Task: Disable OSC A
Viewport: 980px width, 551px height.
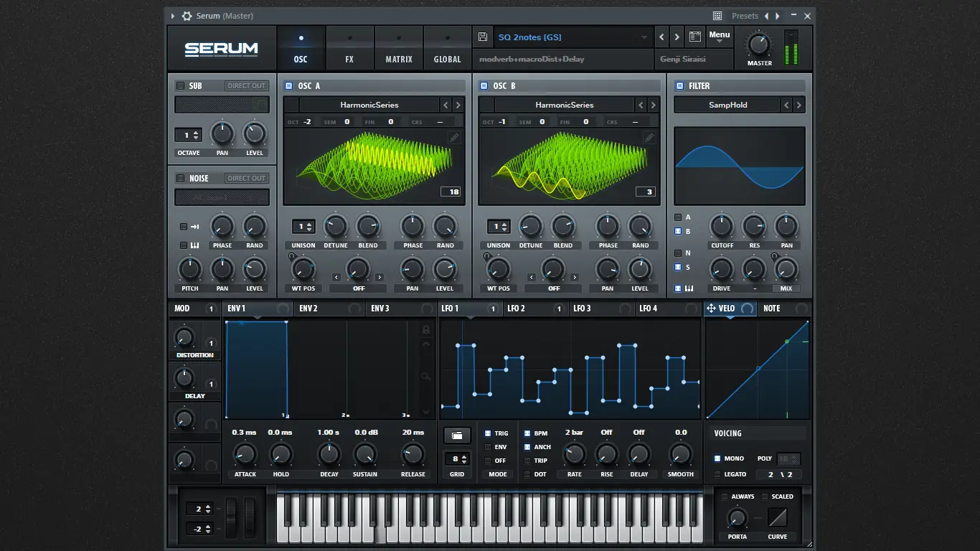Action: click(288, 85)
